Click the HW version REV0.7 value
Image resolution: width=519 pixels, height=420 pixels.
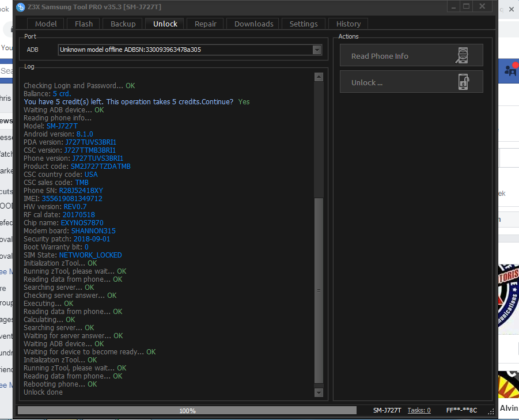pyautogui.click(x=75, y=207)
